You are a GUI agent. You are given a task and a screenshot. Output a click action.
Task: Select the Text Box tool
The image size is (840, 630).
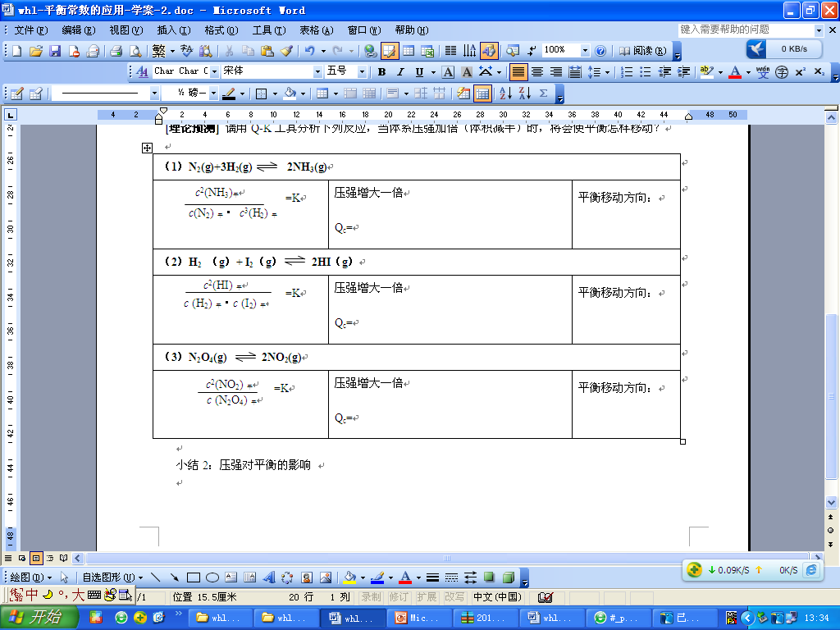[x=230, y=577]
